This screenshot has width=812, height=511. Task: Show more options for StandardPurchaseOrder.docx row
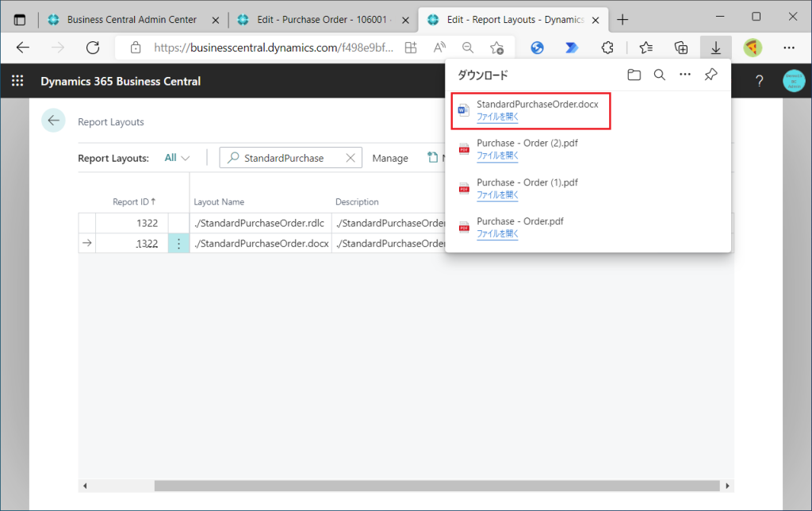178,243
